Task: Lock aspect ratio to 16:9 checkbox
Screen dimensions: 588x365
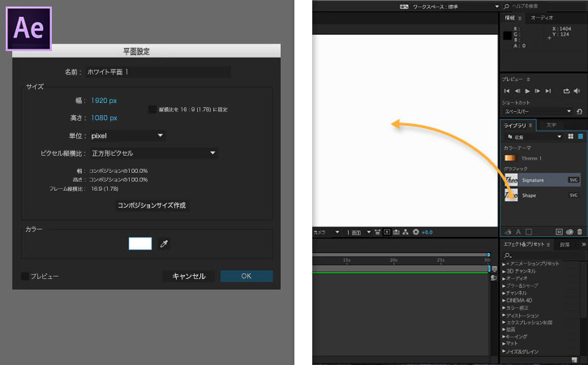Action: 152,109
